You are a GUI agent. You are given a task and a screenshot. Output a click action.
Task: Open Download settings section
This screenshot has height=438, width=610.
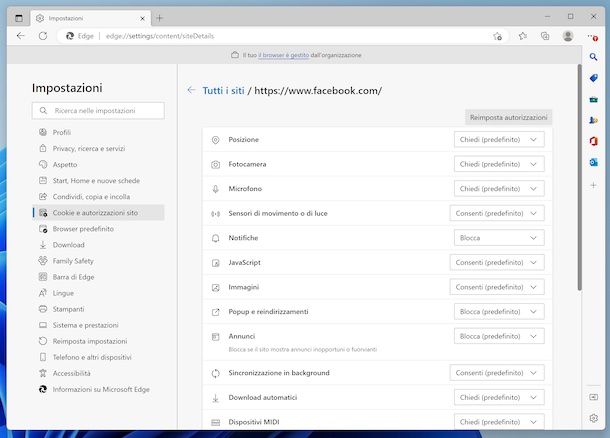tap(98, 245)
